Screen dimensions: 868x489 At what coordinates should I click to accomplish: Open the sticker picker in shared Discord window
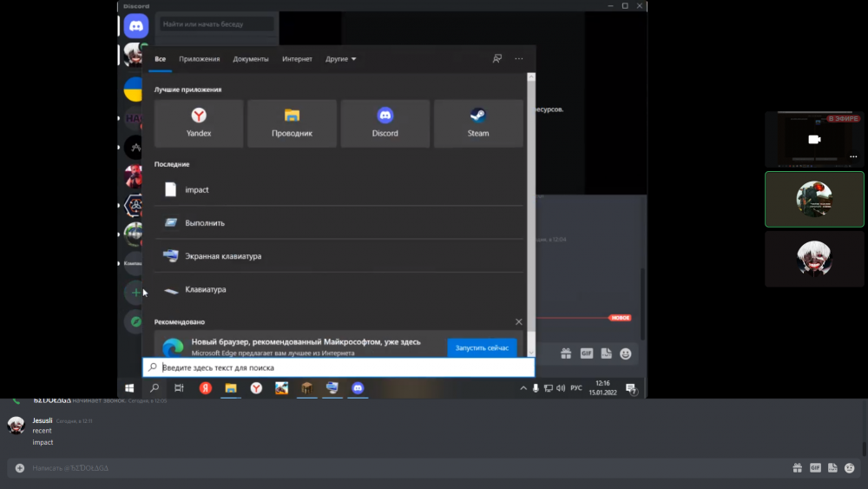point(606,354)
